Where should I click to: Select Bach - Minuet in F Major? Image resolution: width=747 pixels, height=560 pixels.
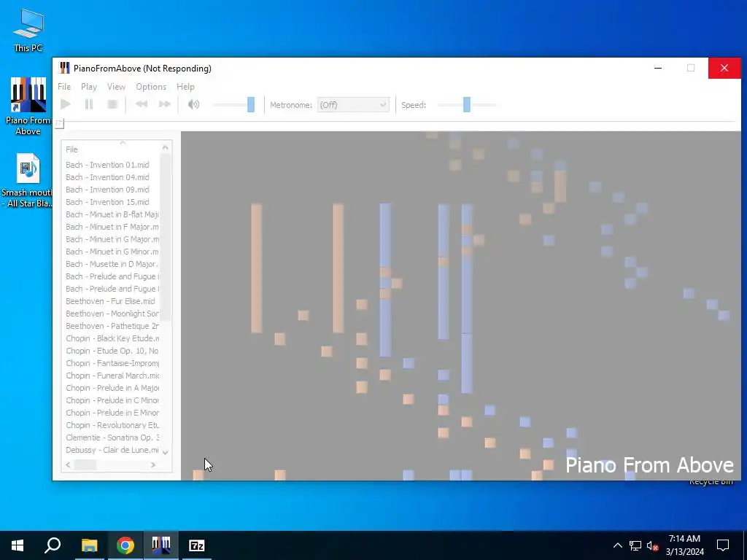(x=112, y=227)
